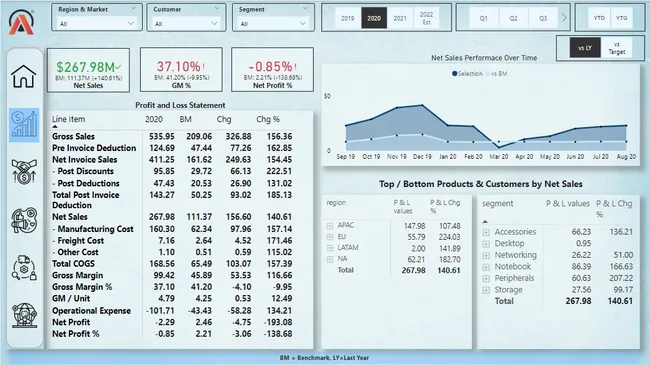Screen dimensions: 650x365
Task: Click the Selection legend item
Action: point(467,73)
